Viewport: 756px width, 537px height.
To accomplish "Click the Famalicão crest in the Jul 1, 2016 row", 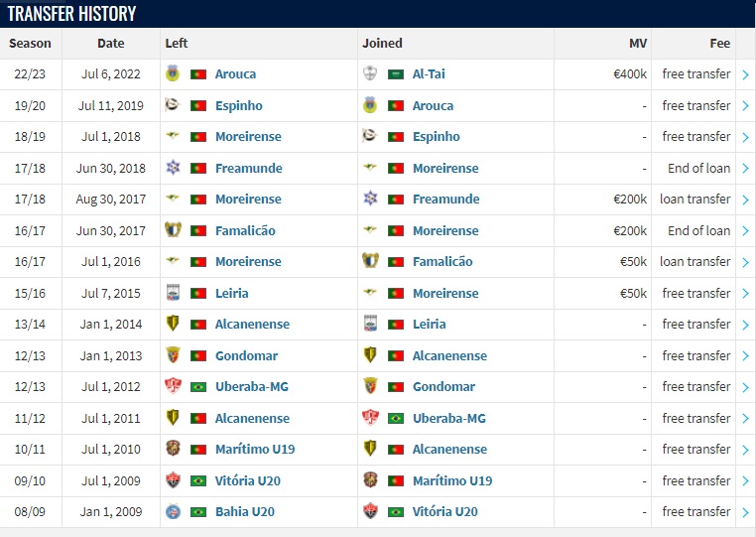I will 370,261.
